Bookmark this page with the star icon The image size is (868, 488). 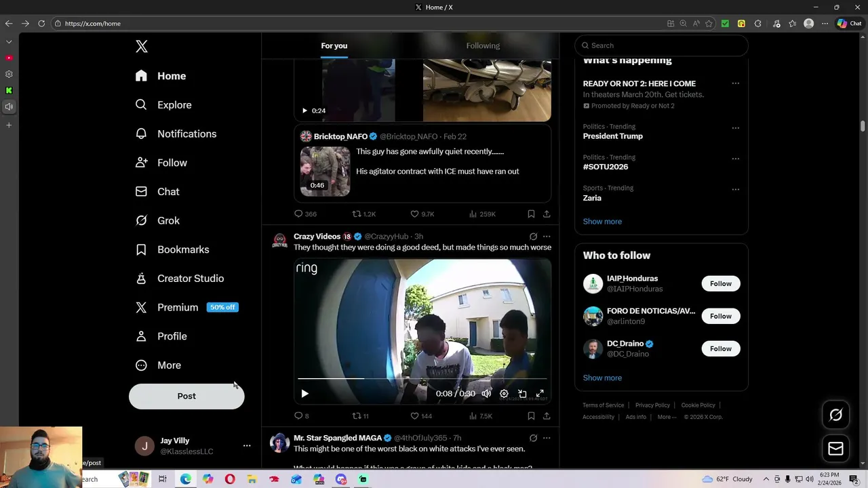(709, 24)
